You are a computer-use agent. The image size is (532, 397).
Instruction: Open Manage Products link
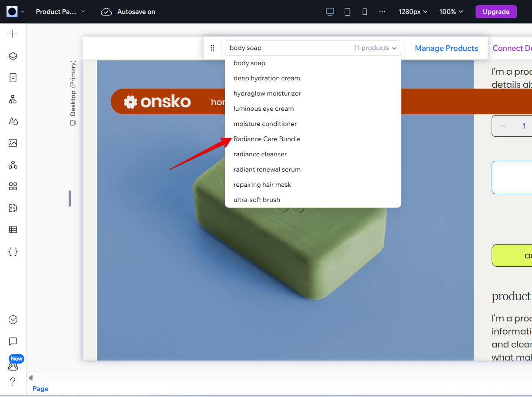pos(446,48)
